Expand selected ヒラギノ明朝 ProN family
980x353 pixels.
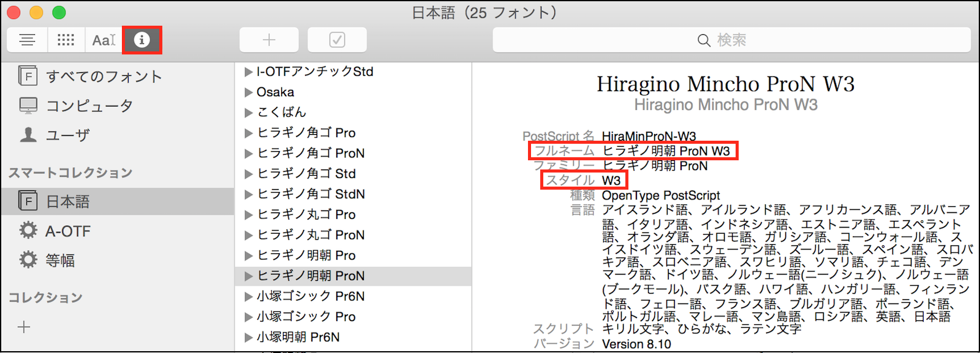click(248, 277)
